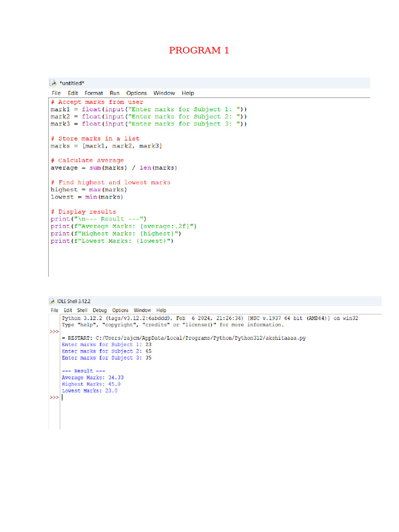Open the Shell menu in IDLE Shell
Image resolution: width=399 pixels, height=532 pixels.
point(83,310)
